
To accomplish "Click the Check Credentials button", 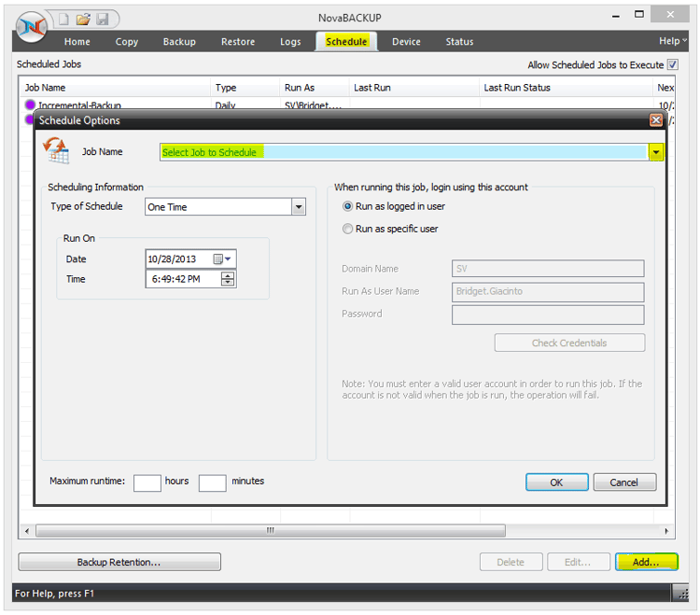I will pyautogui.click(x=569, y=342).
